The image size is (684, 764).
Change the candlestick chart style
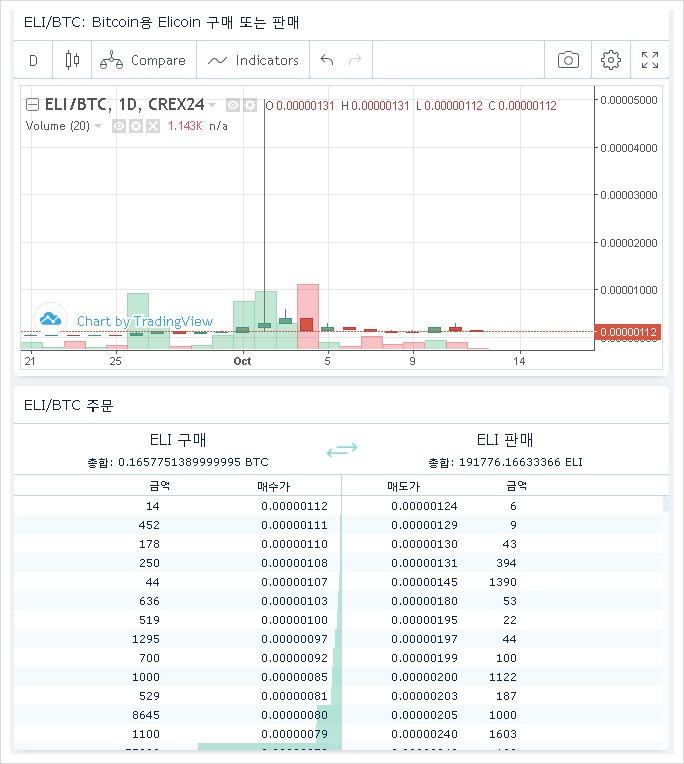72,60
